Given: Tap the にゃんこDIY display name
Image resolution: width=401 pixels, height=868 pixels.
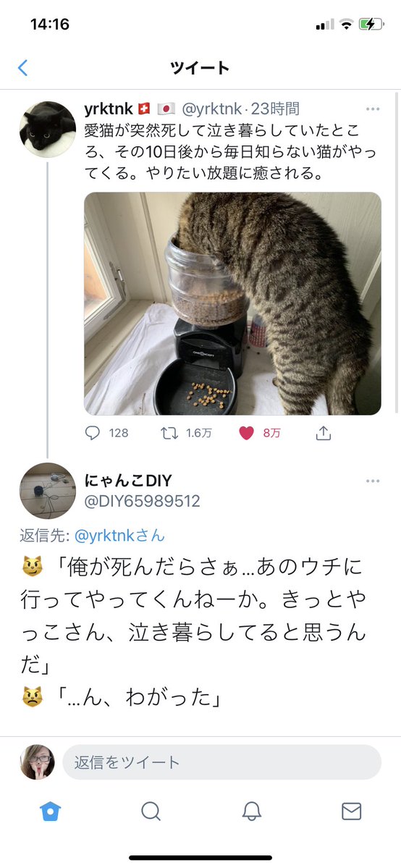Looking at the screenshot, I should click(x=129, y=480).
